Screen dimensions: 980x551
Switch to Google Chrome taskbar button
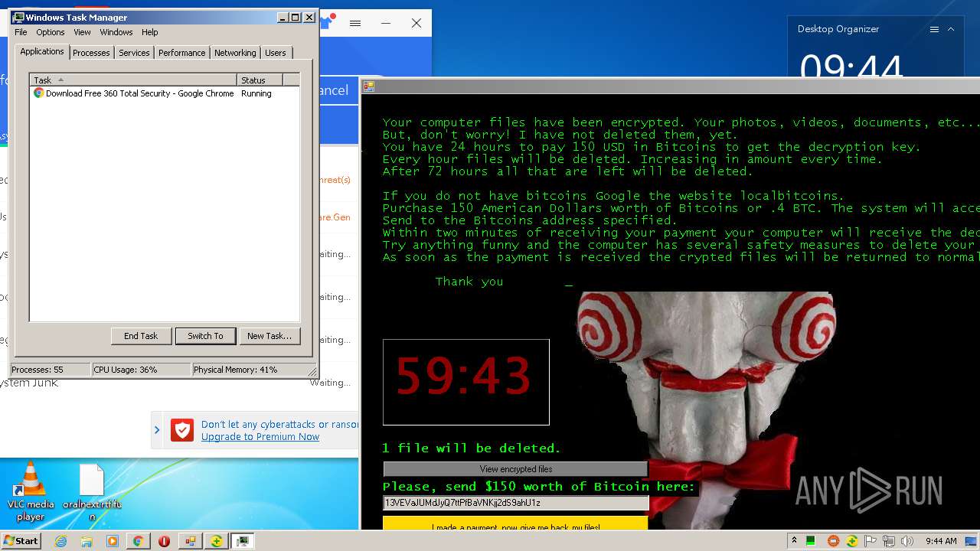(x=138, y=541)
